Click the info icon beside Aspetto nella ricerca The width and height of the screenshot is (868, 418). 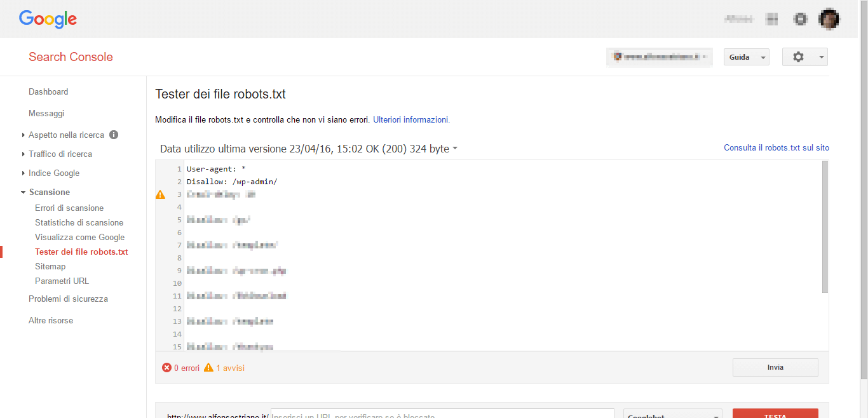coord(114,135)
